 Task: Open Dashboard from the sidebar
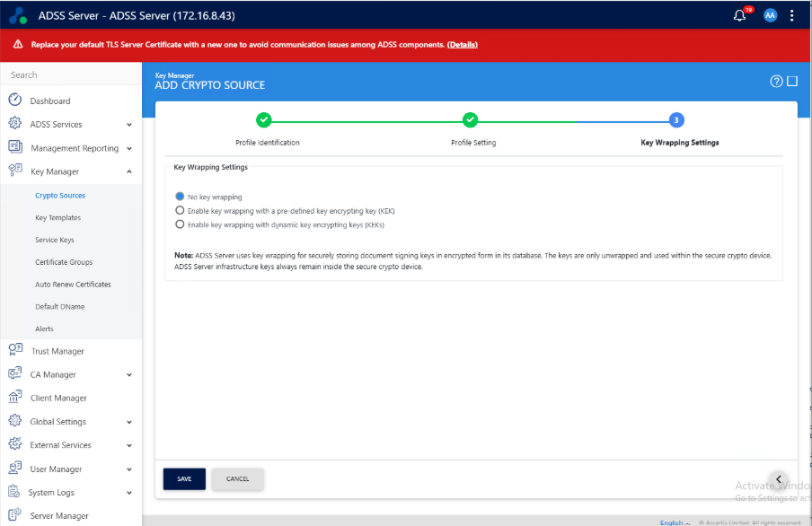(50, 101)
